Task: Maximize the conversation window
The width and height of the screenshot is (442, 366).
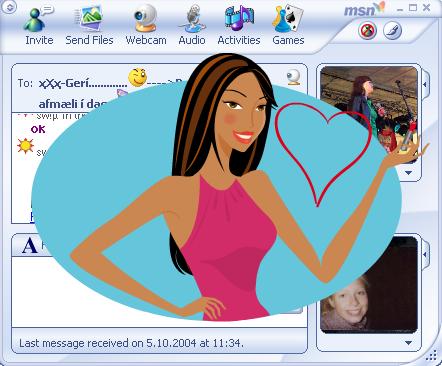Action: [413, 8]
